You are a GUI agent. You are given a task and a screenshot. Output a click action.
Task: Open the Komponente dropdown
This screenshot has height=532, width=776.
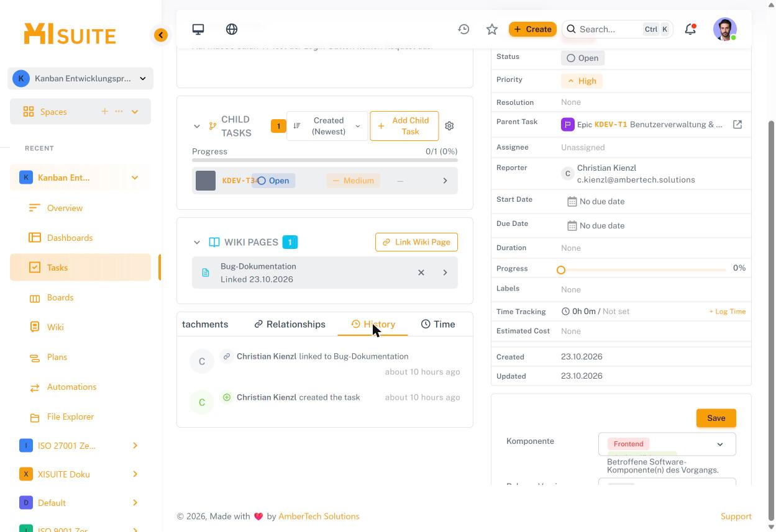(x=667, y=444)
